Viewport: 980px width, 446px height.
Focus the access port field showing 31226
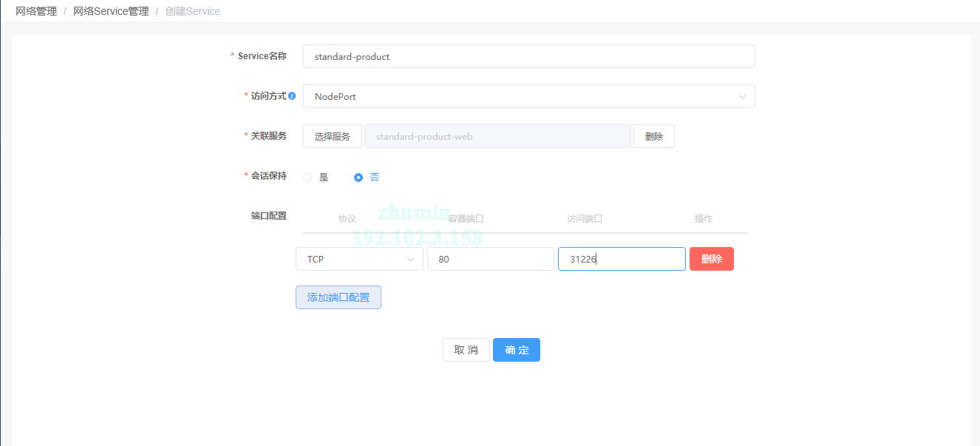click(x=622, y=259)
